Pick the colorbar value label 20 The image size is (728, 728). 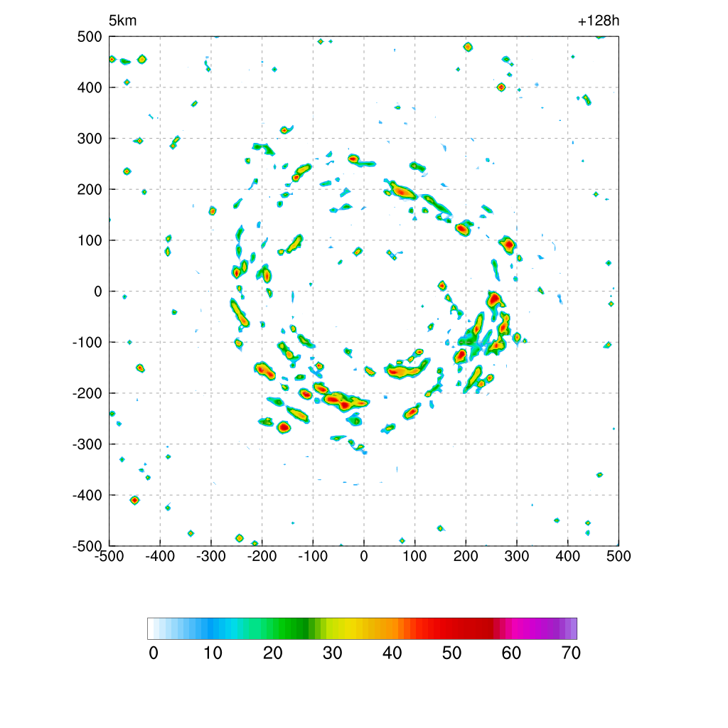tap(272, 653)
